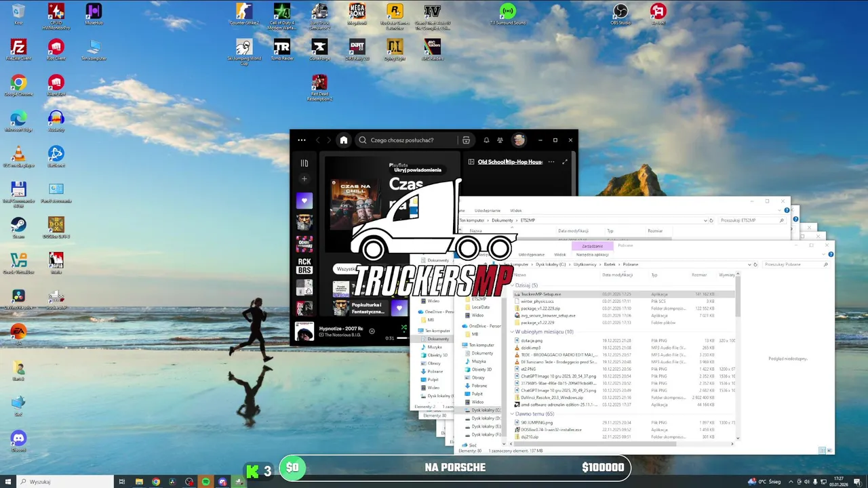This screenshot has height=488, width=868.
Task: Select 7.1 Surround Sound desktop icon
Action: tap(507, 14)
